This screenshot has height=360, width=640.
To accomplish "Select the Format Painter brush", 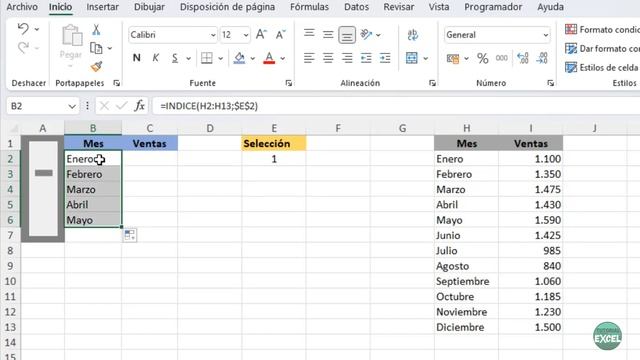I will pyautogui.click(x=96, y=67).
